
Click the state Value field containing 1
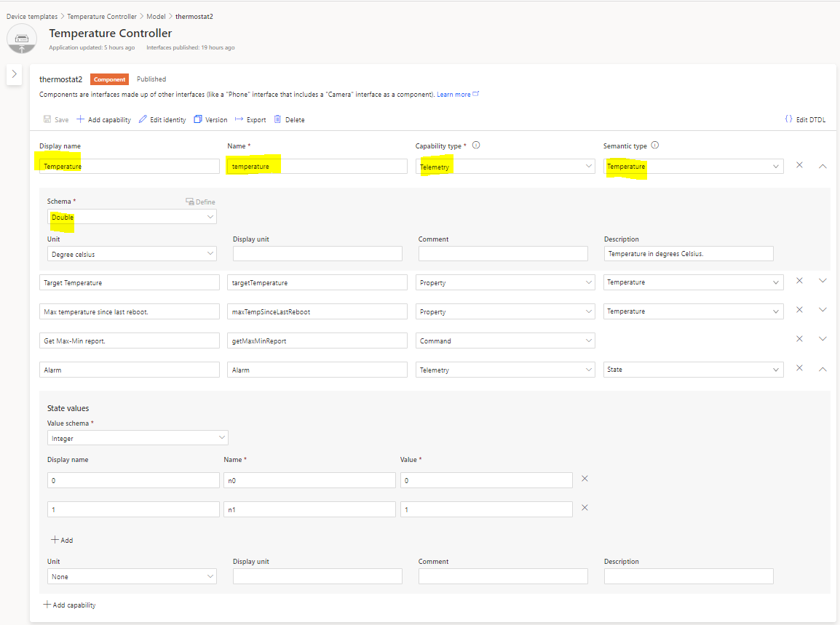coord(486,509)
